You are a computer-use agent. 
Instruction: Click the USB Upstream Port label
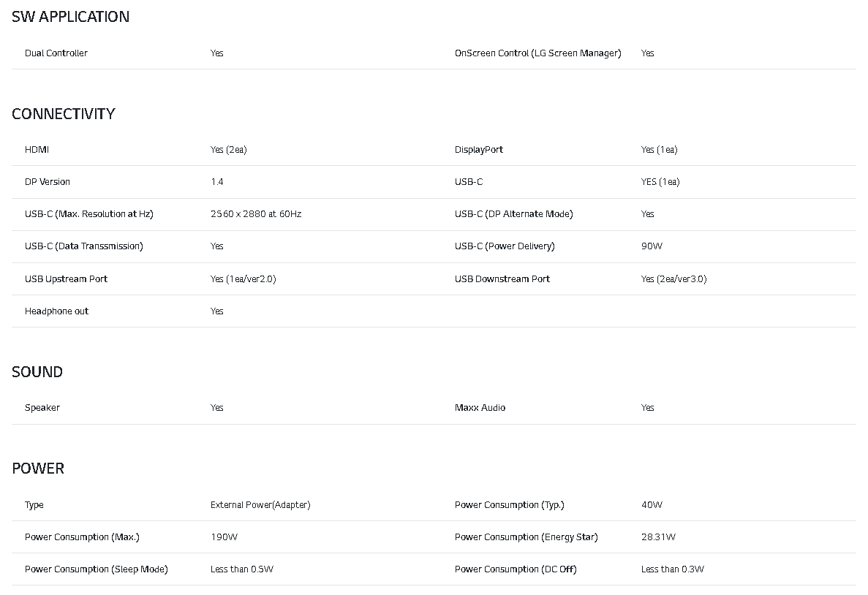(66, 279)
